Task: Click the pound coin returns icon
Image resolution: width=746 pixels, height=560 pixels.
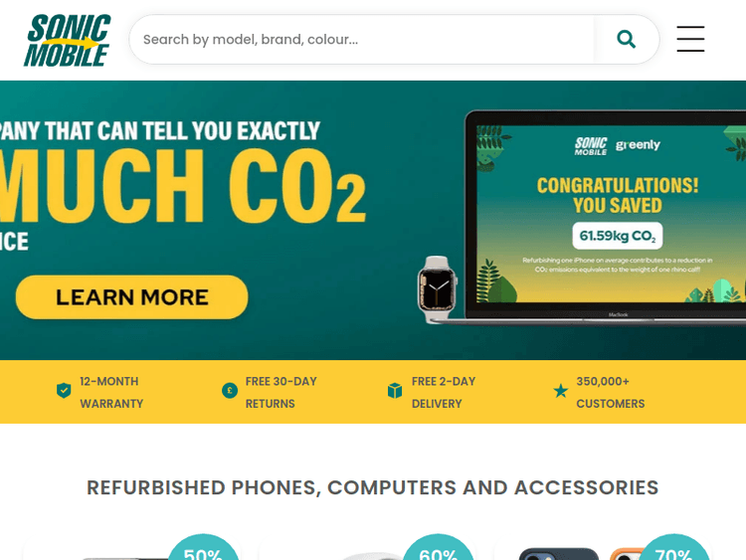Action: tap(230, 391)
